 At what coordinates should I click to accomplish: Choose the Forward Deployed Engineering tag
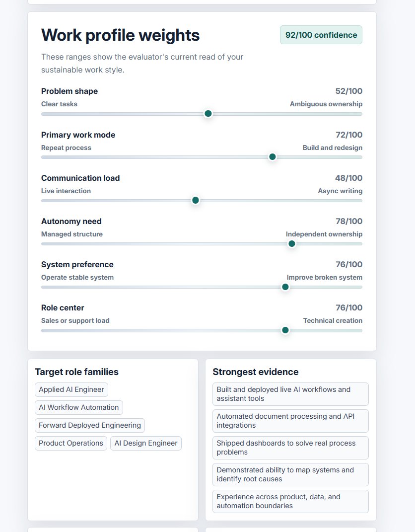[x=90, y=426]
